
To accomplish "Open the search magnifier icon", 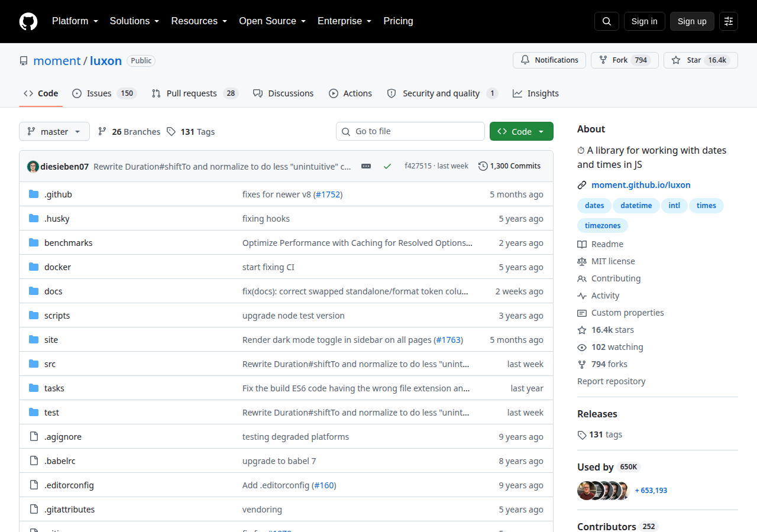I will (607, 21).
